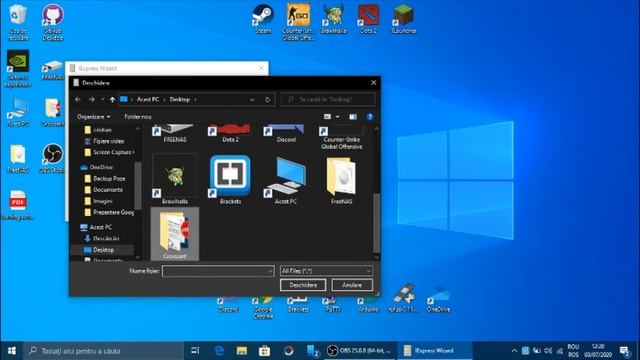Screen dimensions: 640x360
Task: Click the GeForce Experience desktop icon
Action: [18, 68]
